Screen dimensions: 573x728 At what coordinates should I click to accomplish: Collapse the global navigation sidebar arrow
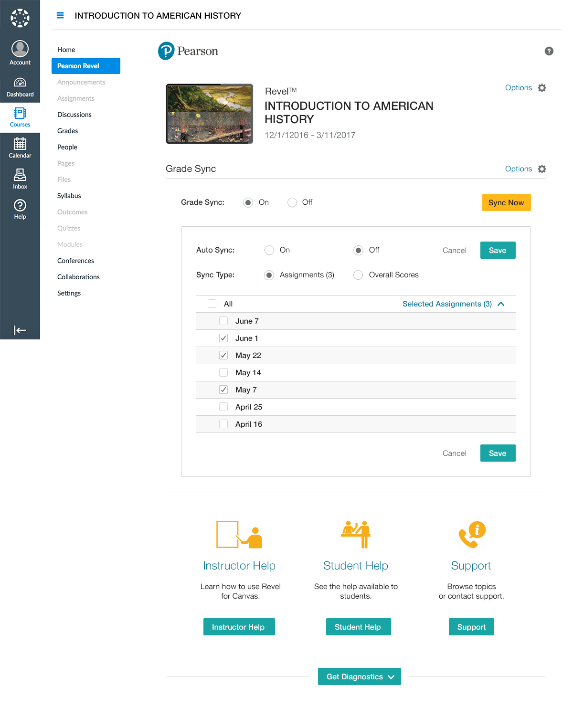[x=20, y=330]
